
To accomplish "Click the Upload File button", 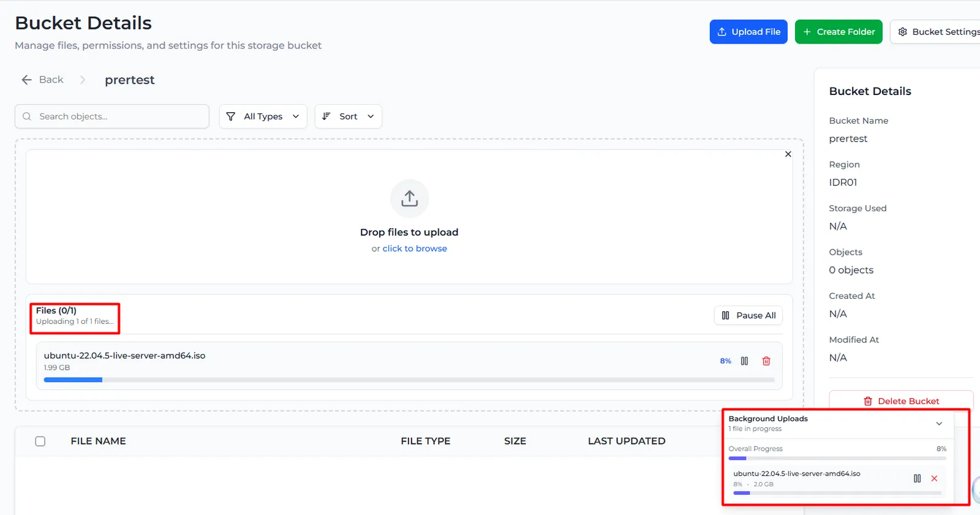I will click(748, 32).
